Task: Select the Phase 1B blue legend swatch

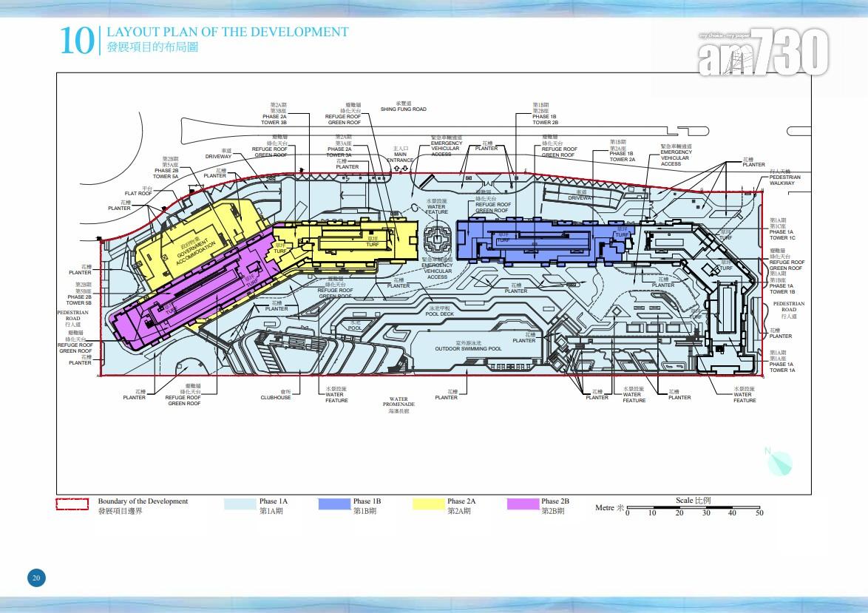Action: 333,505
